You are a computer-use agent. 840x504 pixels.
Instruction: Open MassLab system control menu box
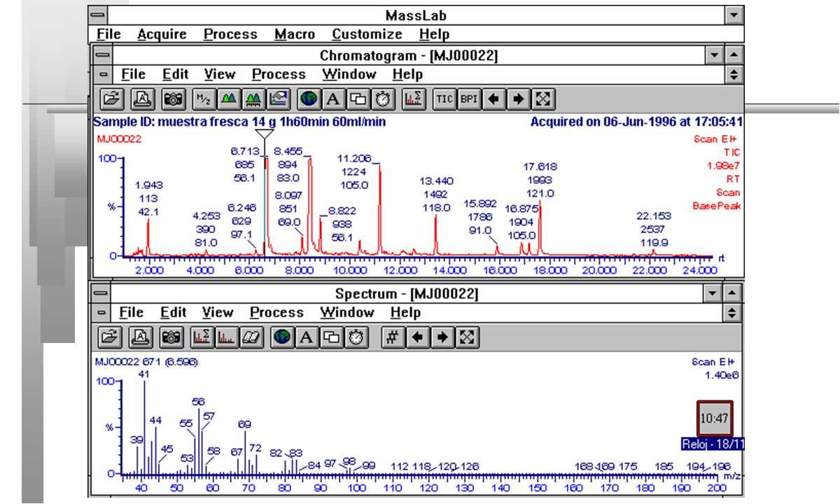coord(99,14)
